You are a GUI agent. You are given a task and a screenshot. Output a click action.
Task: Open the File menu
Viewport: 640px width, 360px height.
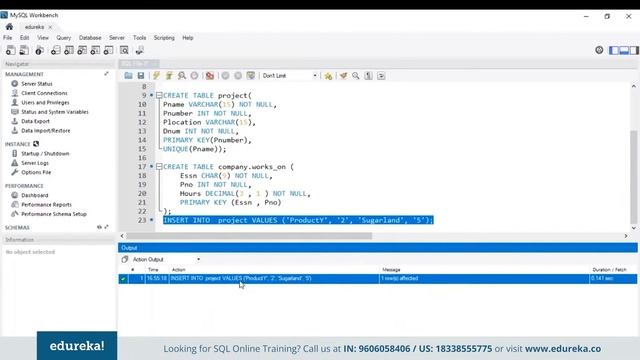tap(7, 38)
